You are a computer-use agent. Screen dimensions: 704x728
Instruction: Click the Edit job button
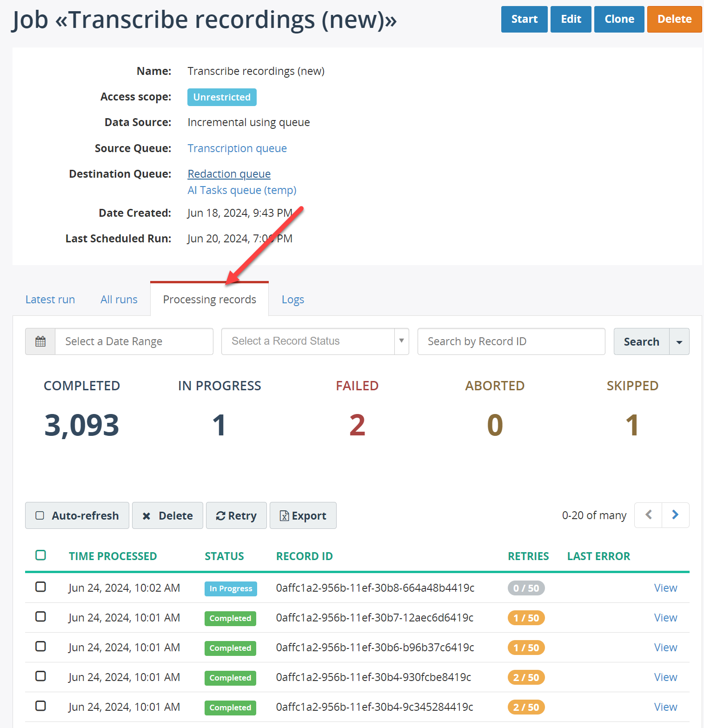pyautogui.click(x=571, y=19)
